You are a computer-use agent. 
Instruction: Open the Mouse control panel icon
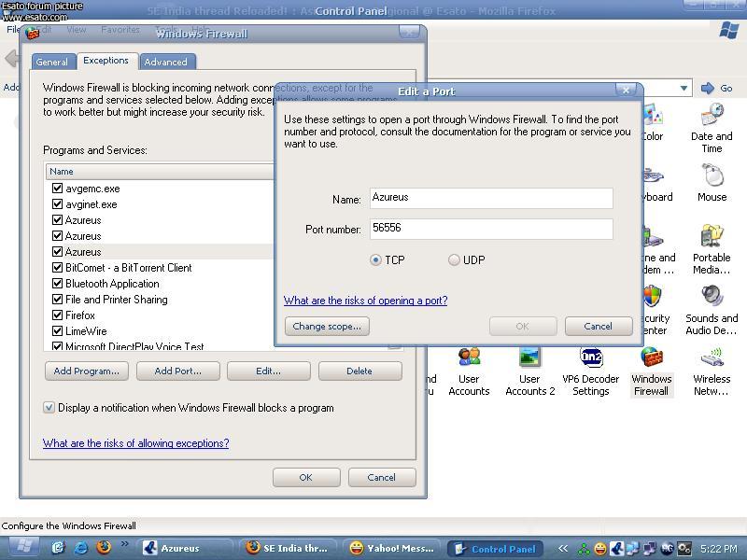712,176
